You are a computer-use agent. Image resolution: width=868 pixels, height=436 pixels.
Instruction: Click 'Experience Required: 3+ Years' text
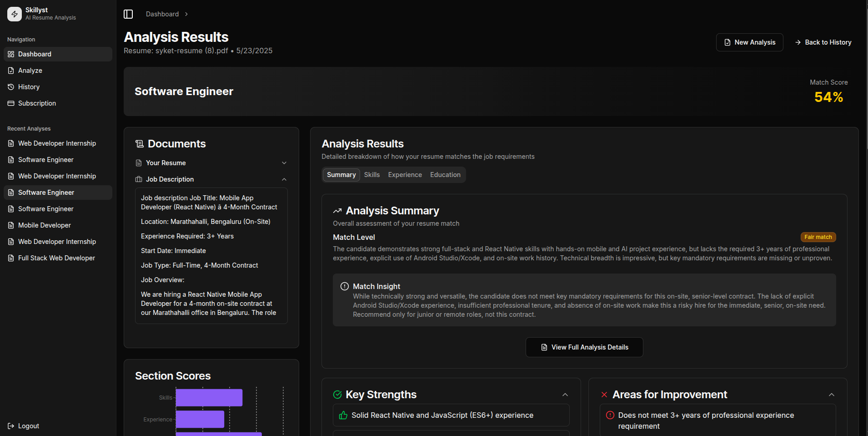[x=187, y=236]
